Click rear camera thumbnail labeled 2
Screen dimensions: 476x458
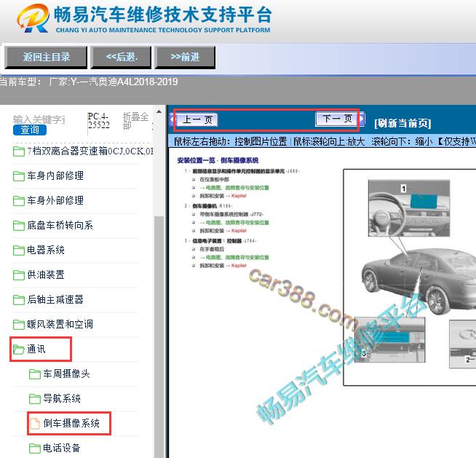[463, 344]
